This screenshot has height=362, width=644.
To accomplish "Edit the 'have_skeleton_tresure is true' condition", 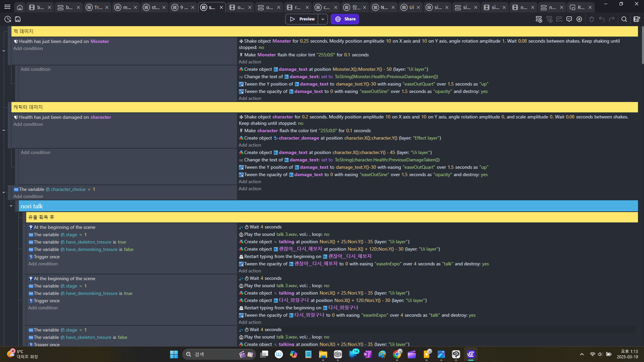I will pos(77,242).
